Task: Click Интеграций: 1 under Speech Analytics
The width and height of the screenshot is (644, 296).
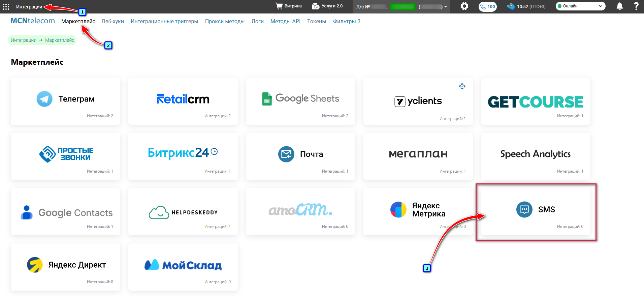Action: point(570,171)
